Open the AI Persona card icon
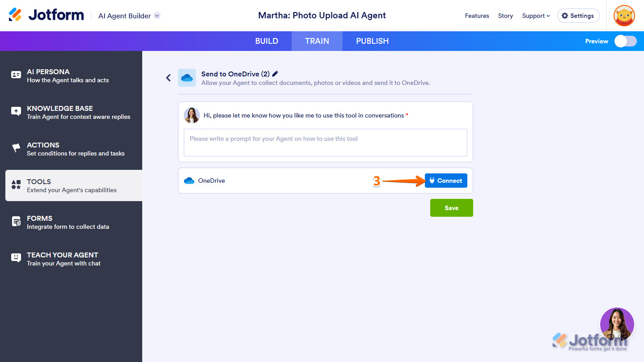 pos(16,75)
